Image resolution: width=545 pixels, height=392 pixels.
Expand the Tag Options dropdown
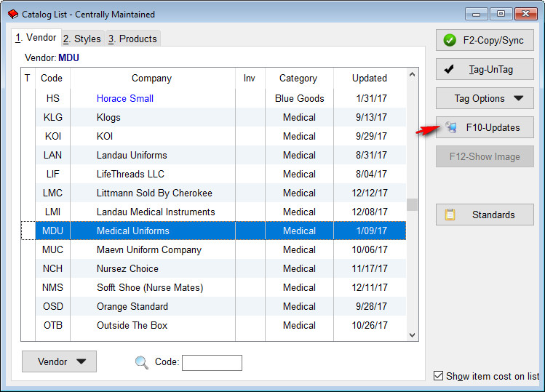485,98
